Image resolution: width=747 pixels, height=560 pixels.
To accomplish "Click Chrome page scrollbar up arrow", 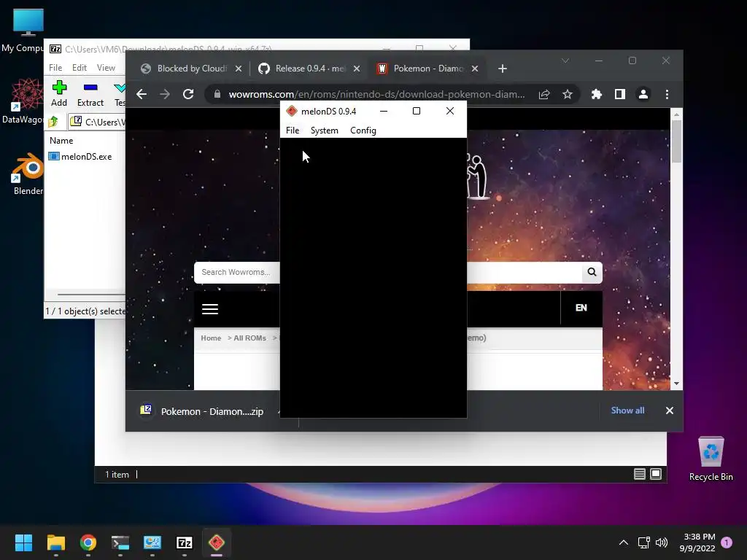I will click(x=676, y=114).
